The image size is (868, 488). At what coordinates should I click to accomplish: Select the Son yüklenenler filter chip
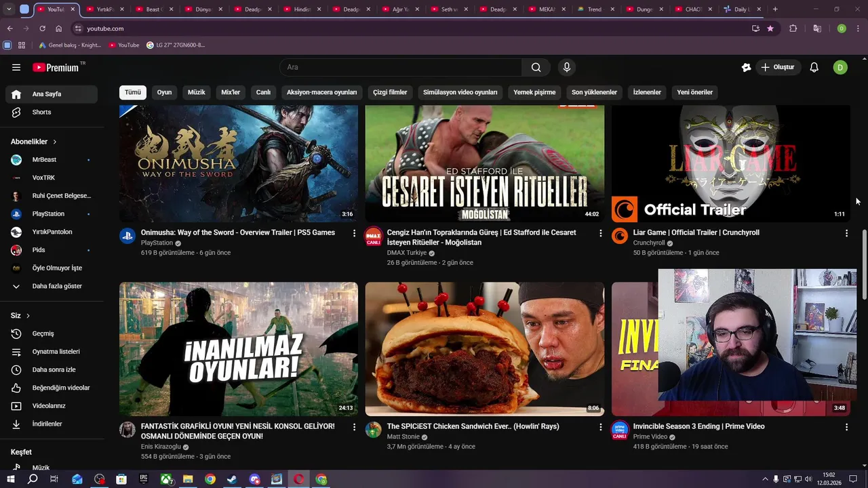coord(594,92)
